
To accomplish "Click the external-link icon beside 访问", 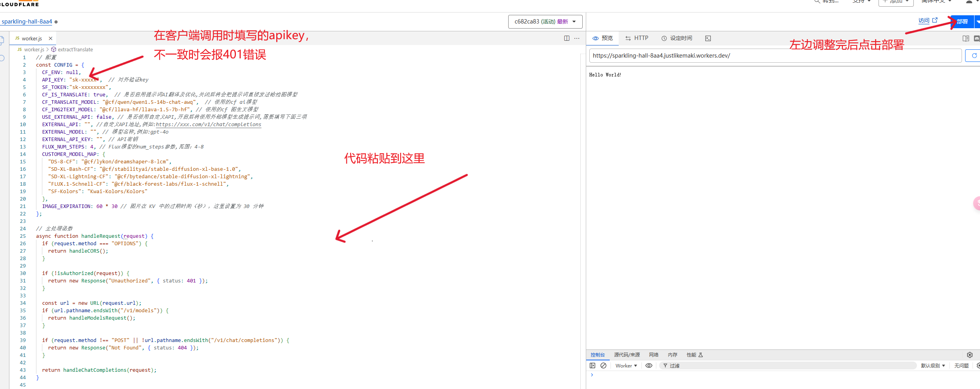I will tap(935, 20).
